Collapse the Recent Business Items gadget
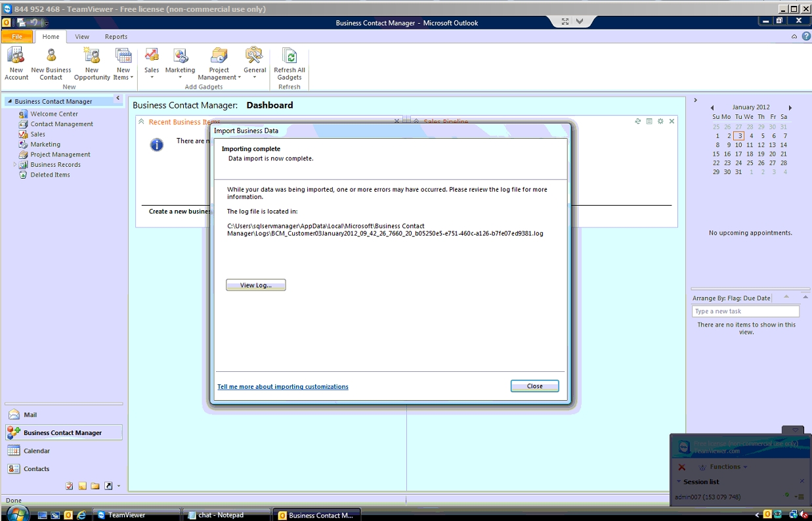Screen dimensions: 812x521 (140, 122)
